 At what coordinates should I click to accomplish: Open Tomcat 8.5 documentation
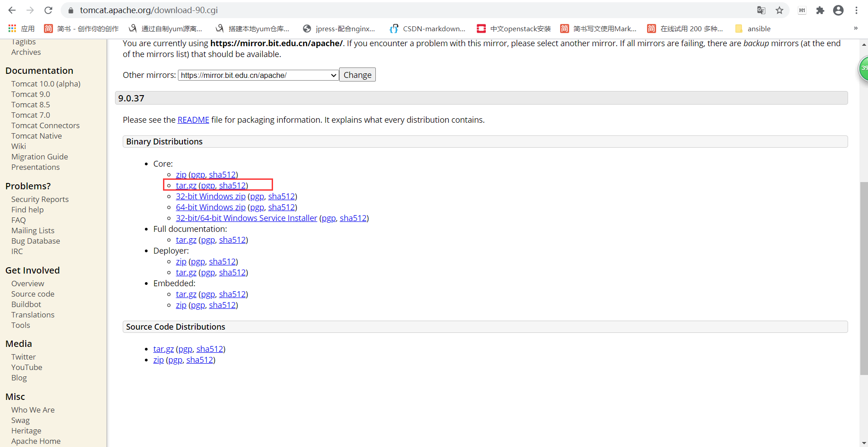pyautogui.click(x=31, y=105)
